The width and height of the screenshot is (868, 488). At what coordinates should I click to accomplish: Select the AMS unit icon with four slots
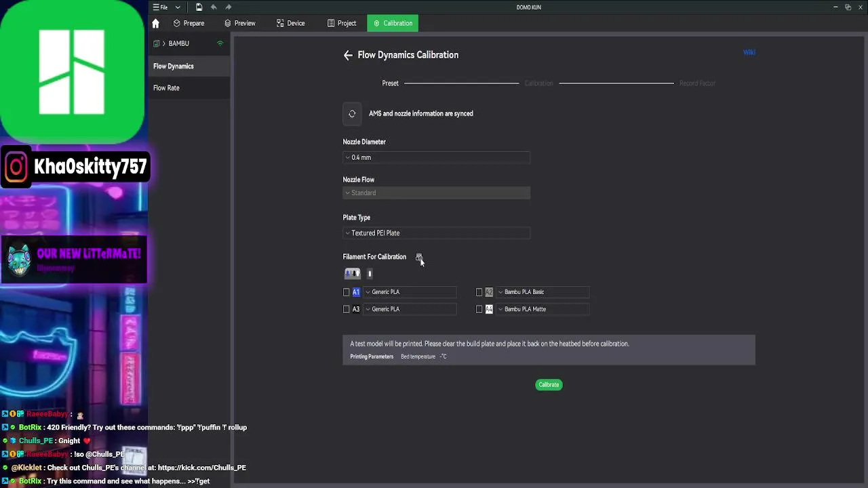[x=352, y=273]
